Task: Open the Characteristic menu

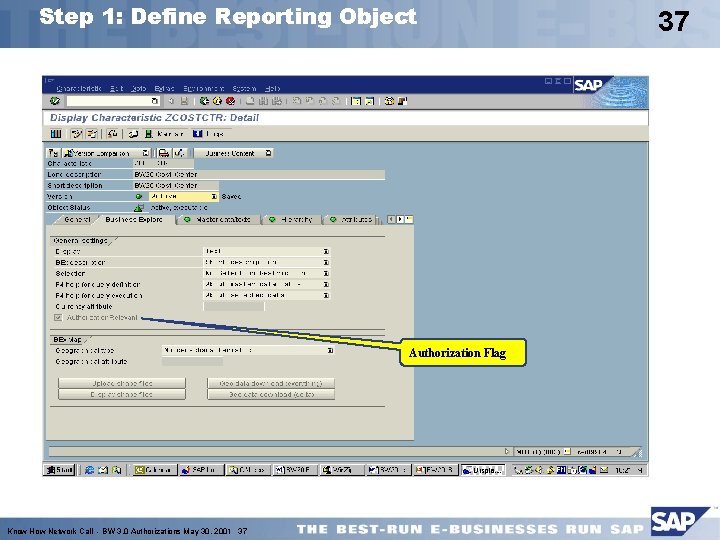Action: pyautogui.click(x=79, y=89)
